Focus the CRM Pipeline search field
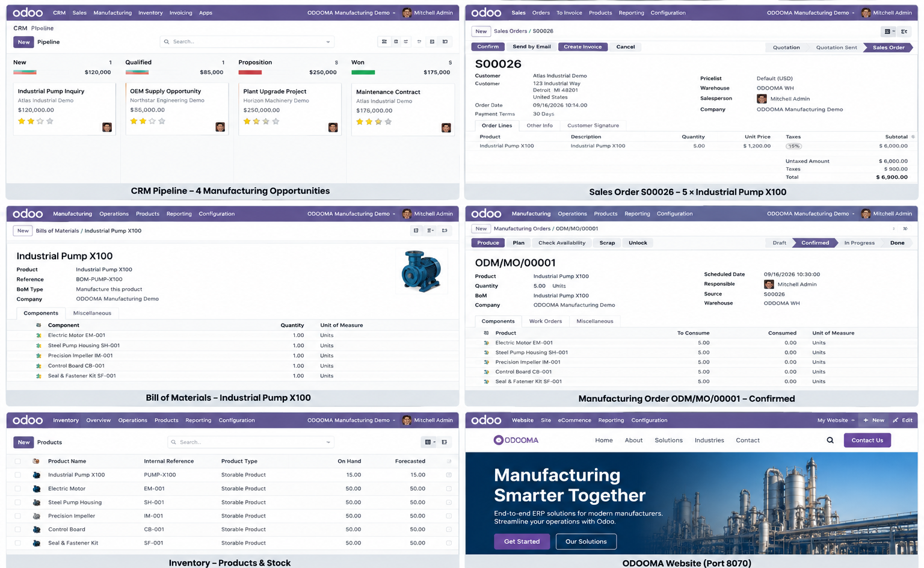 point(247,42)
